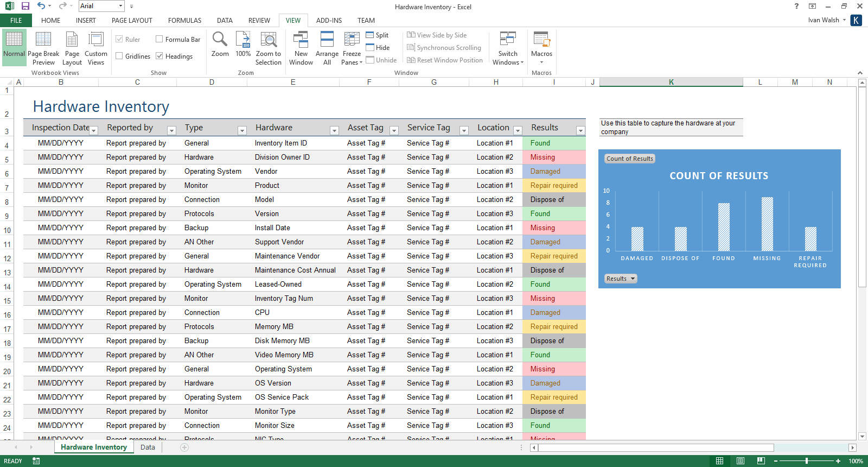Select the Page Layout view icon
This screenshot has height=467, width=868.
click(x=72, y=41)
